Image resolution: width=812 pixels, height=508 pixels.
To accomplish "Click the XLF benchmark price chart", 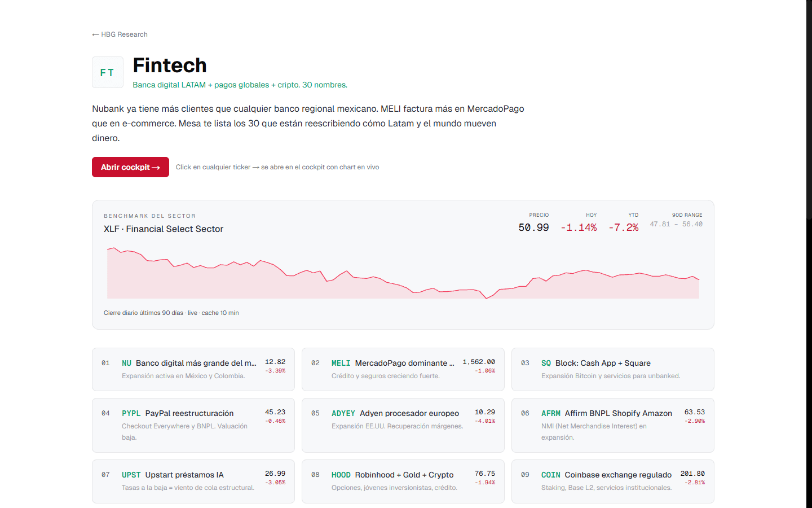I will tap(403, 273).
